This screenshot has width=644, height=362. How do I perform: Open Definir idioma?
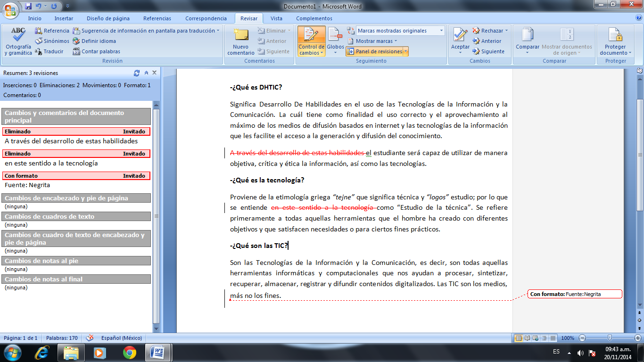(94, 41)
